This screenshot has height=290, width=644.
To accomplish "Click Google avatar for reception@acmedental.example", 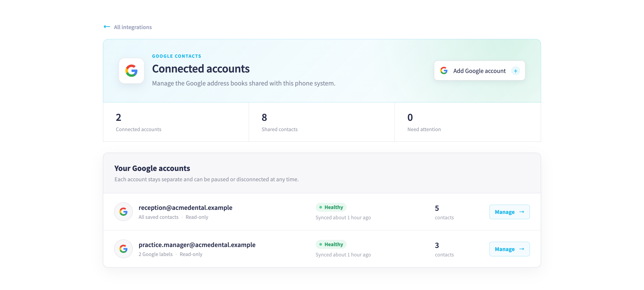I will coord(123,212).
